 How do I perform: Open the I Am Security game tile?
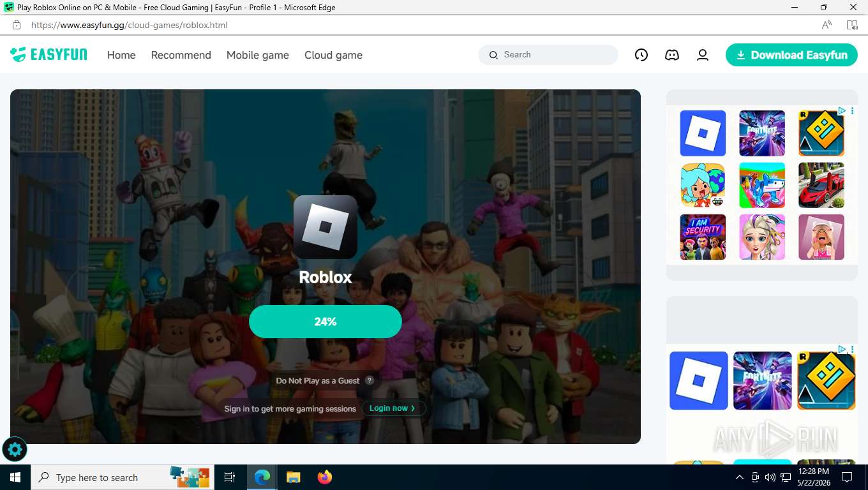(x=703, y=237)
